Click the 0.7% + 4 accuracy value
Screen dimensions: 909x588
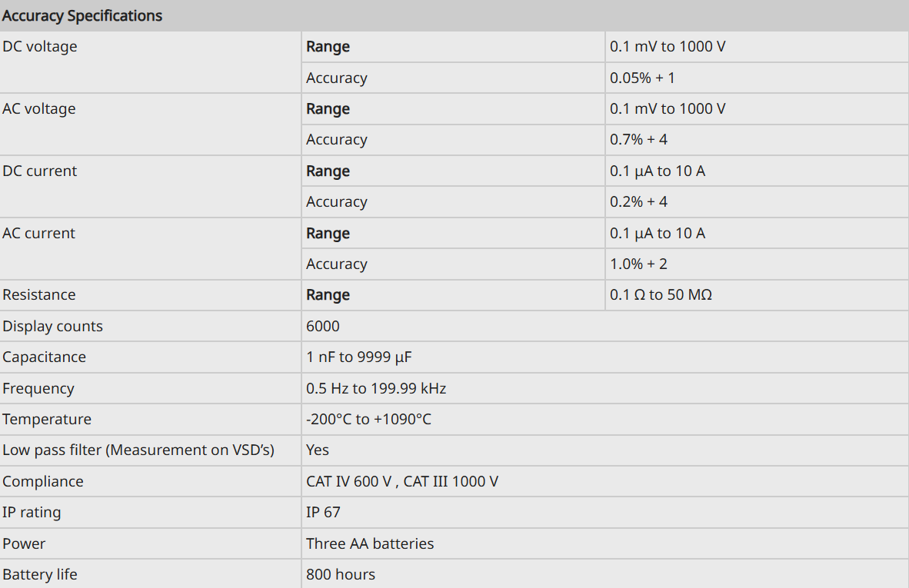click(638, 140)
